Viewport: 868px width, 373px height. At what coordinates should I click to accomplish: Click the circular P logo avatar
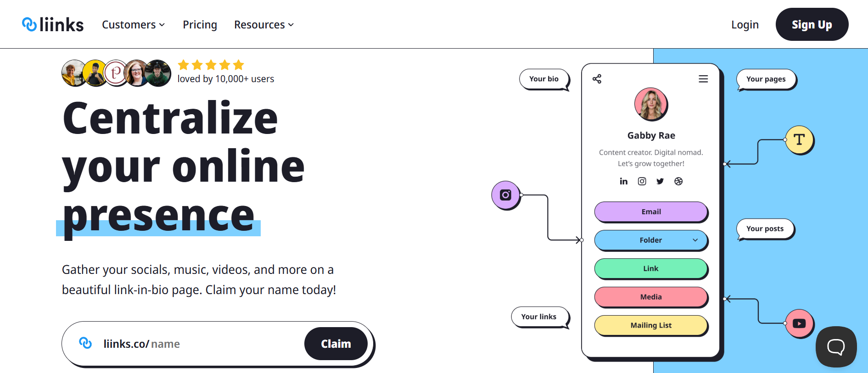[116, 73]
